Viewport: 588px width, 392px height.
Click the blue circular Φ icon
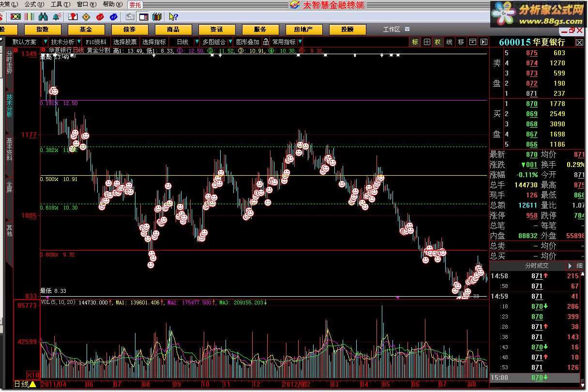pyautogui.click(x=114, y=17)
